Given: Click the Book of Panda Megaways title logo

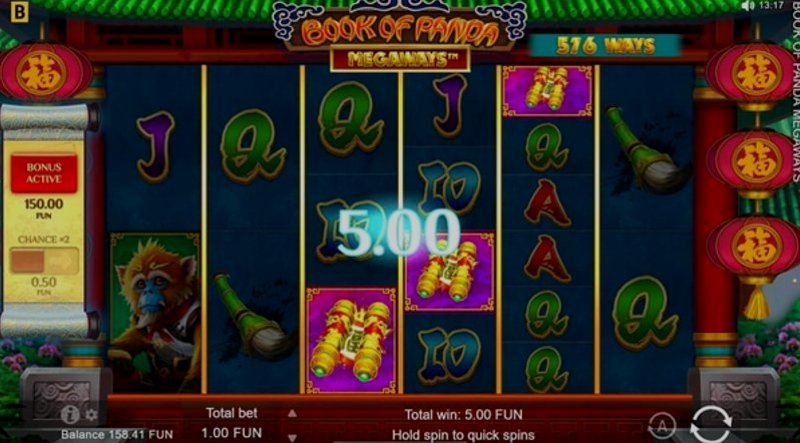Looking at the screenshot, I should point(400,38).
